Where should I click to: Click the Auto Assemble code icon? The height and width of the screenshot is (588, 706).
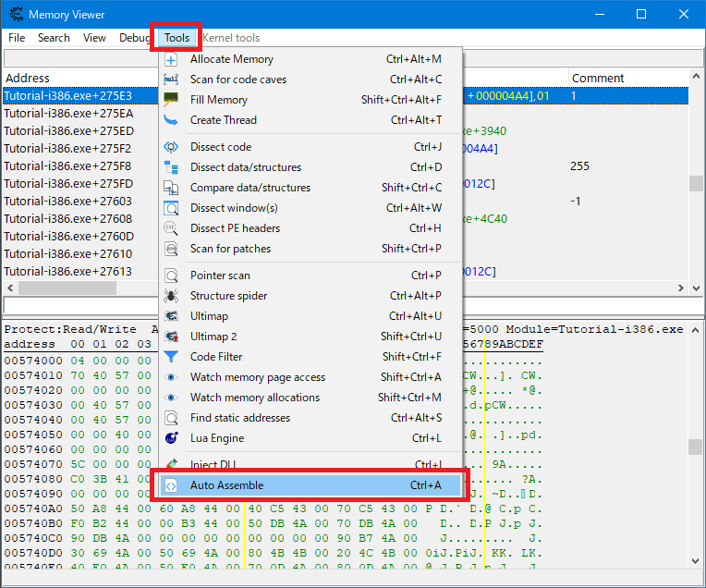(171, 485)
